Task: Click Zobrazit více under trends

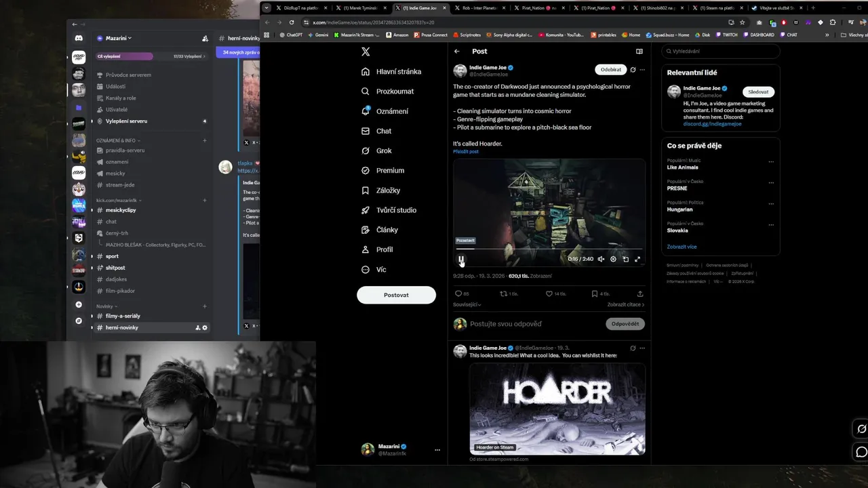Action: pos(682,247)
